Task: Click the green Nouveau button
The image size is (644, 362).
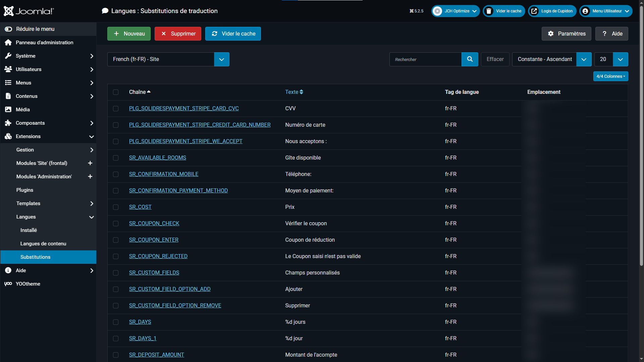Action: point(129,34)
